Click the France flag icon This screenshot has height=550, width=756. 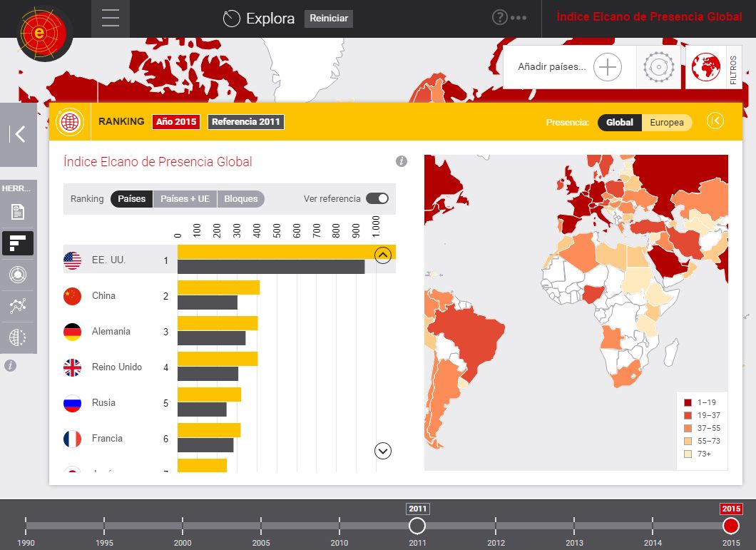[x=72, y=439]
